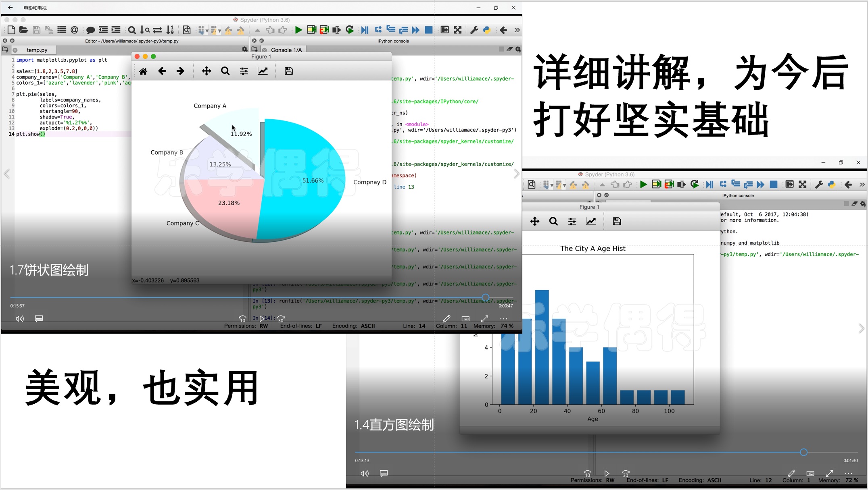The width and height of the screenshot is (868, 490).
Task: Click the edit pencil icon in histogram player
Action: (x=791, y=473)
